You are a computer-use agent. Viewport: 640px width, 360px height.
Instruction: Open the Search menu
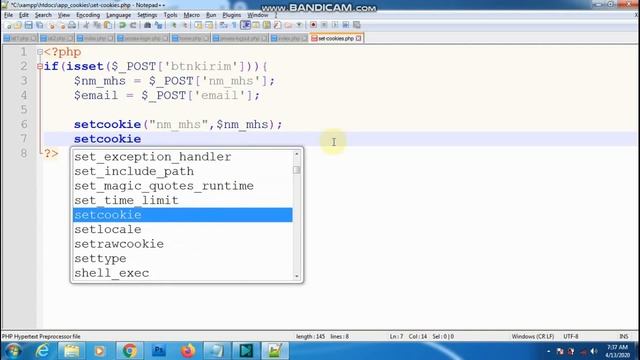tap(43, 15)
